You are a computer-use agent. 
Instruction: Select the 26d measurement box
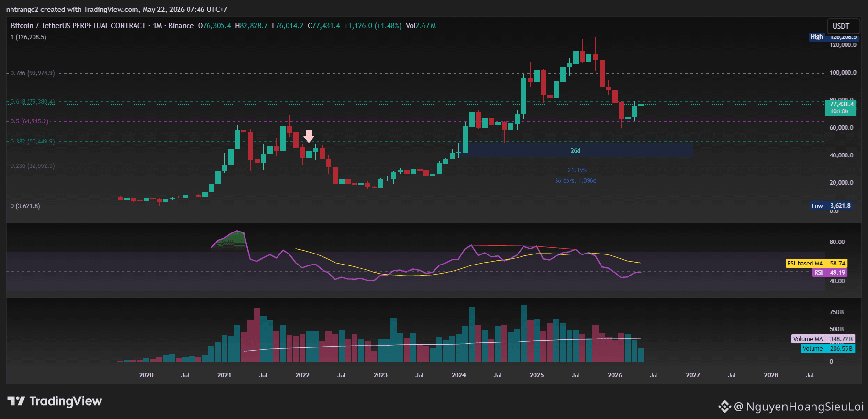click(579, 151)
